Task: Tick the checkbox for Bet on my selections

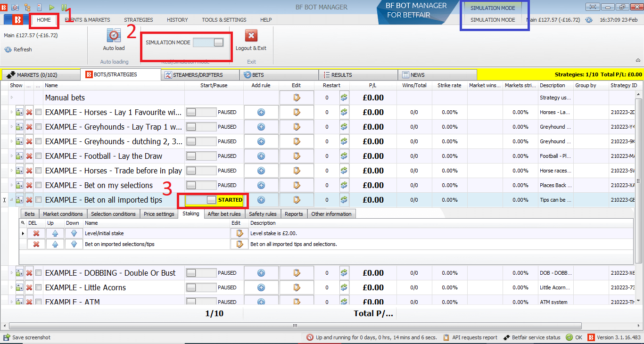Action: [x=39, y=185]
